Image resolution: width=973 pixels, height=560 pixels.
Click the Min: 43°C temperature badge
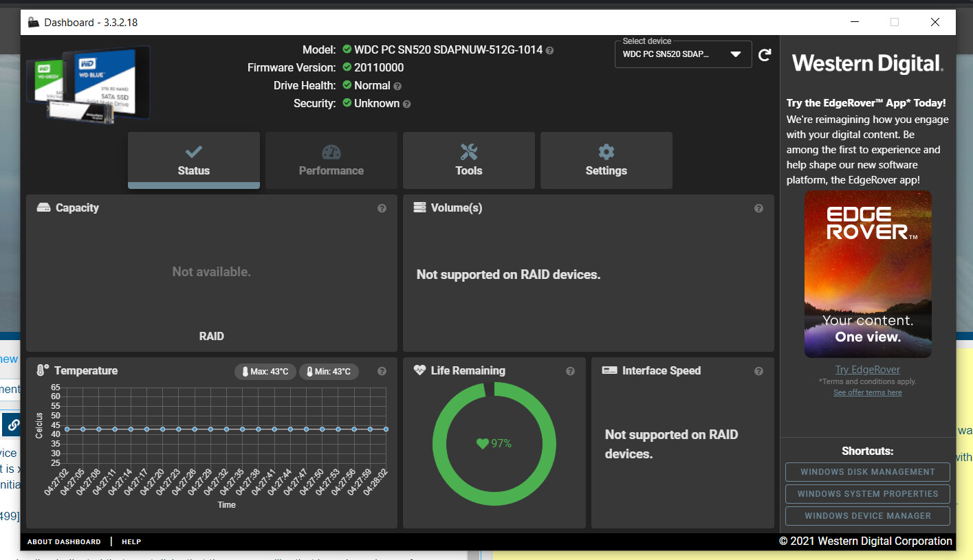point(329,372)
